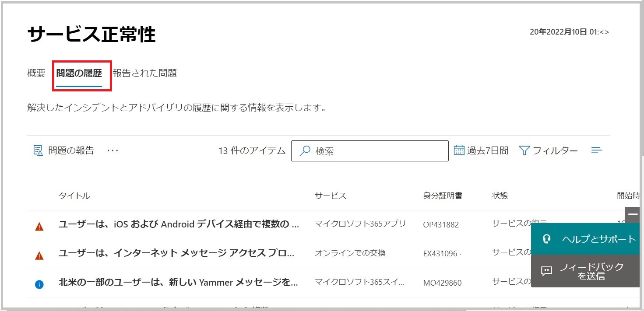Click the calendar icon for past 7 days
Viewport: 644px width, 311px height.
click(x=459, y=150)
